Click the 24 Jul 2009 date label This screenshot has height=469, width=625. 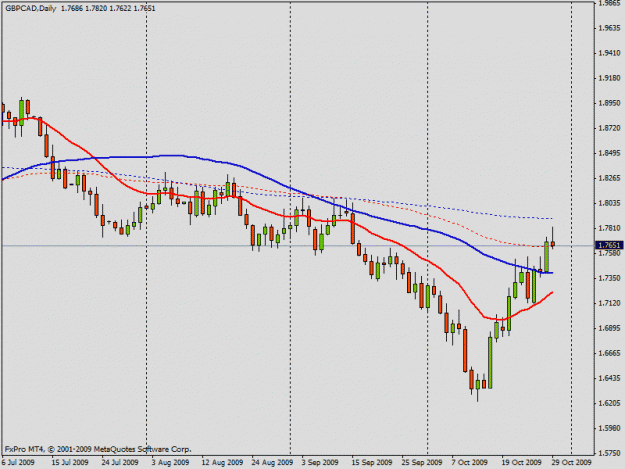click(120, 462)
